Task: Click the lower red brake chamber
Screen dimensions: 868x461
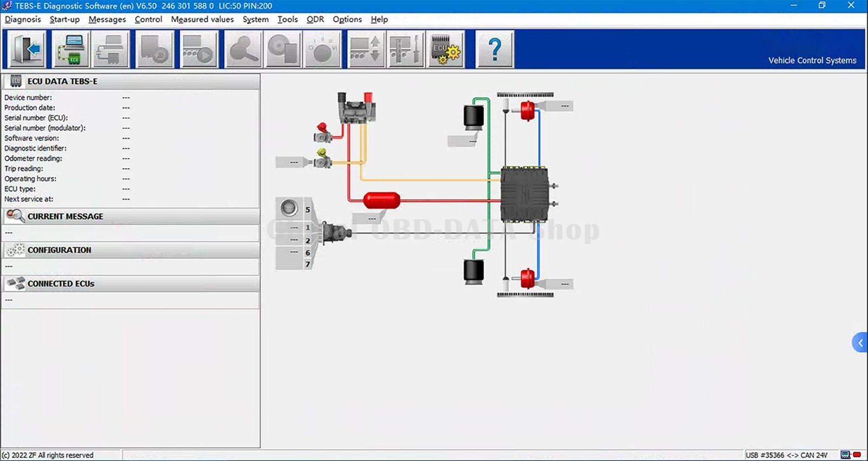Action: click(527, 279)
